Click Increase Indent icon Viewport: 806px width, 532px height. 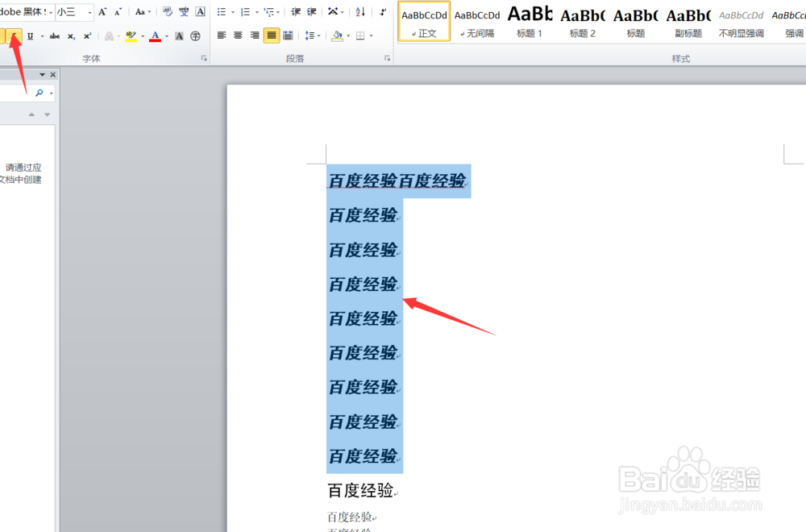point(311,12)
